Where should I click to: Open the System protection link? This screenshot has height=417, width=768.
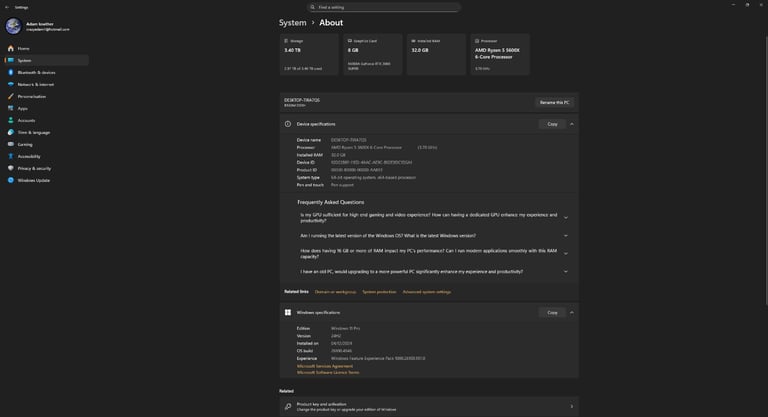pos(379,292)
